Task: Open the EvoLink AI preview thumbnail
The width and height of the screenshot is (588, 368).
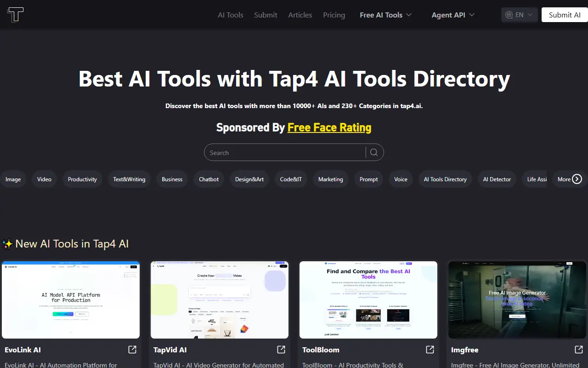Action: (71, 300)
